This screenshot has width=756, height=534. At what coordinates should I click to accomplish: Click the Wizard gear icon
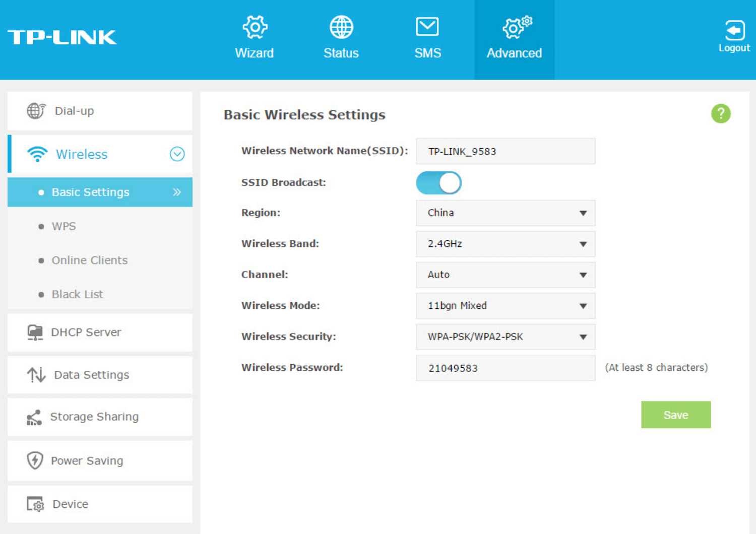click(255, 27)
